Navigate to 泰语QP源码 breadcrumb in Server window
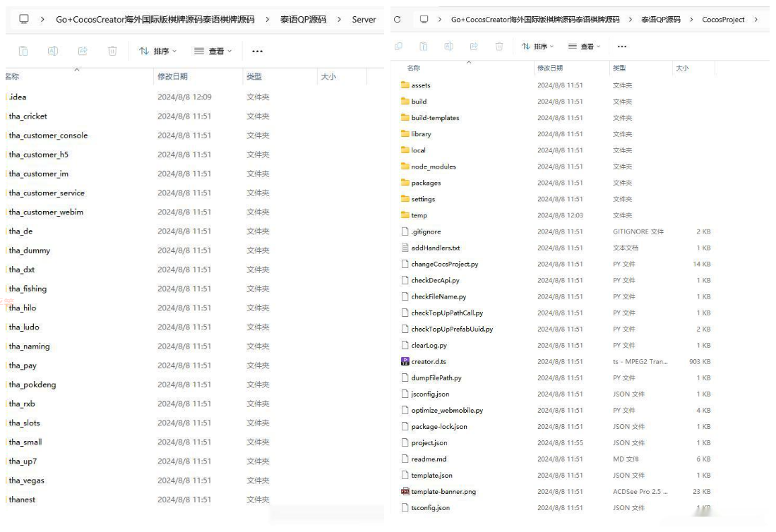Screen dimensions: 776x532 click(298, 20)
